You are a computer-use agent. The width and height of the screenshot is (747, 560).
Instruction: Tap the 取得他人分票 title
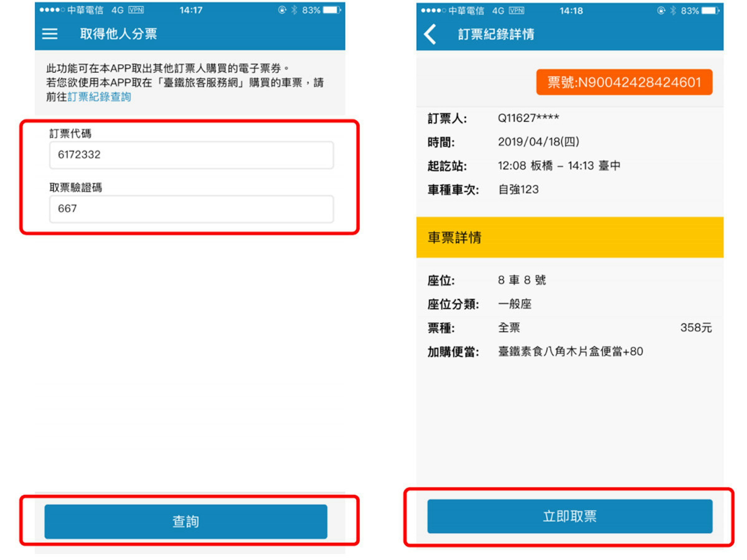(118, 34)
